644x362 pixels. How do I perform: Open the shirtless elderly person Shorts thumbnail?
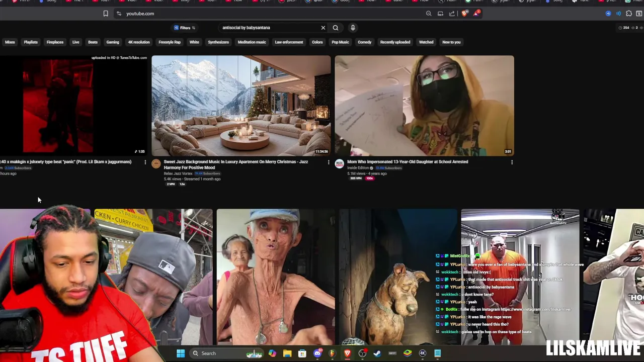276,277
